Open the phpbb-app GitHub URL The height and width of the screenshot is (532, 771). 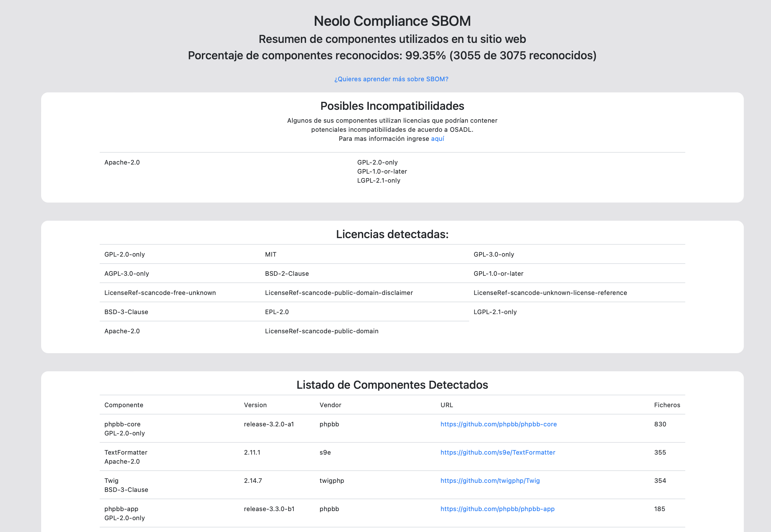[497, 509]
